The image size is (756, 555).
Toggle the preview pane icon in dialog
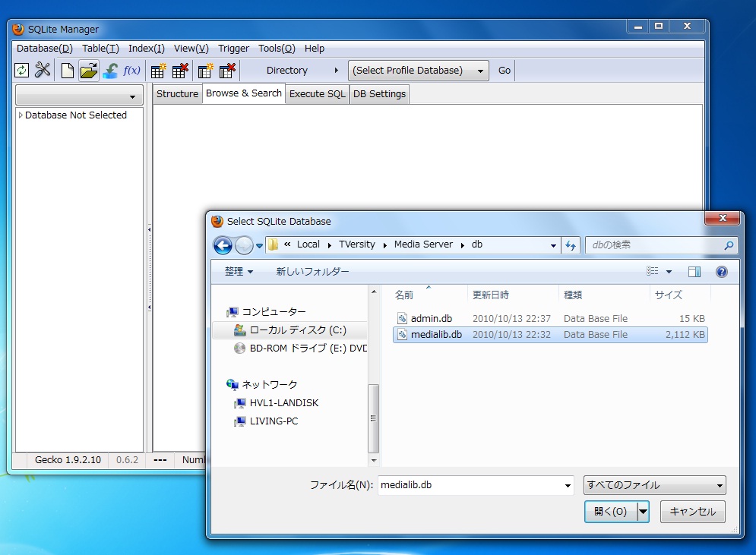694,272
